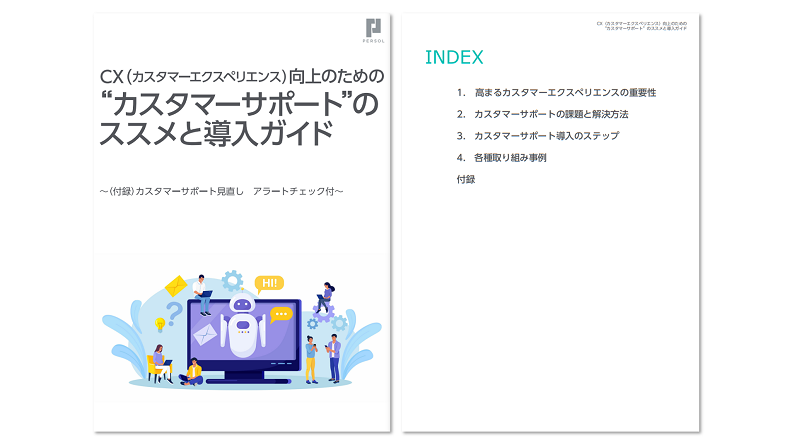Viewport: 792px width, 444px height.
Task: Click the yellow light bulb icon
Action: click(160, 325)
